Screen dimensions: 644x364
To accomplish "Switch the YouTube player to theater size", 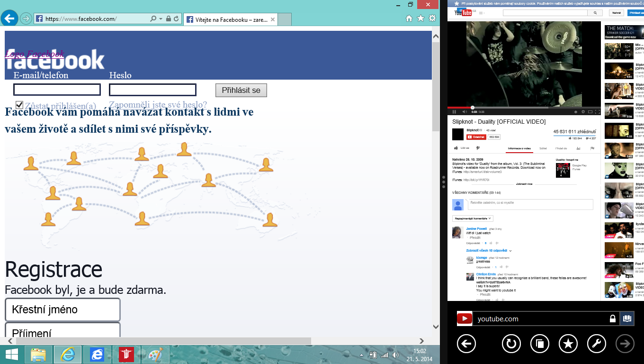I will point(590,112).
